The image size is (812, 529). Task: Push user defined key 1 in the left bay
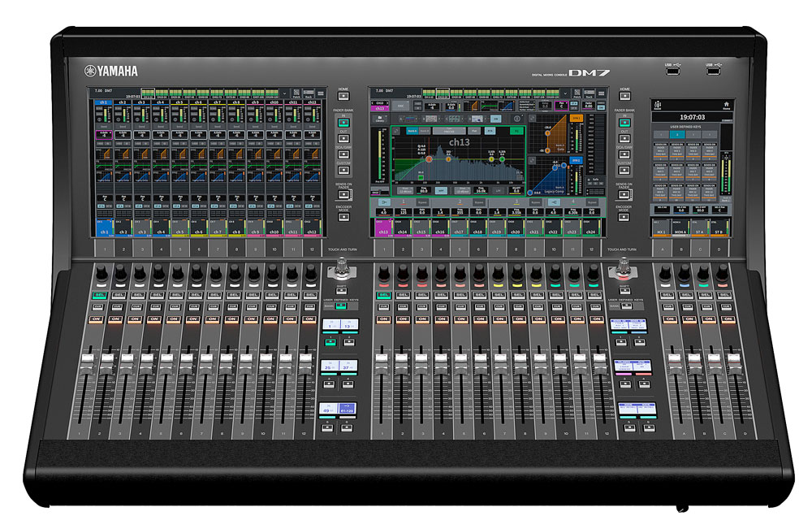point(330,342)
